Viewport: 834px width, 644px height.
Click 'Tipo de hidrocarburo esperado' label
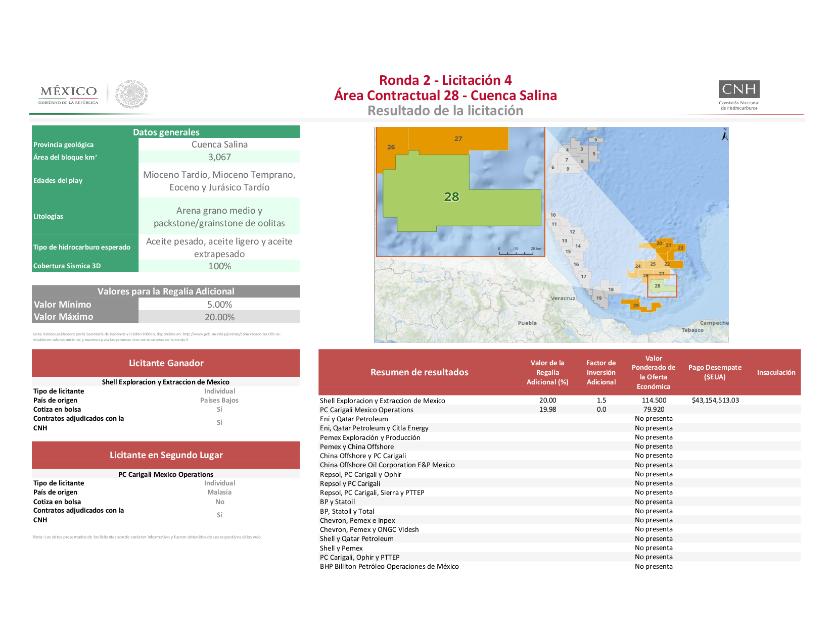point(82,247)
